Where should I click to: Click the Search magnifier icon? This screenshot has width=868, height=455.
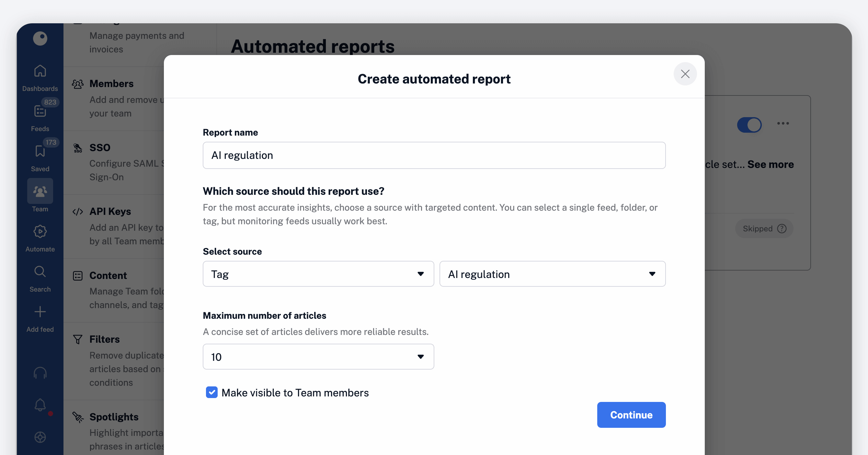(40, 272)
